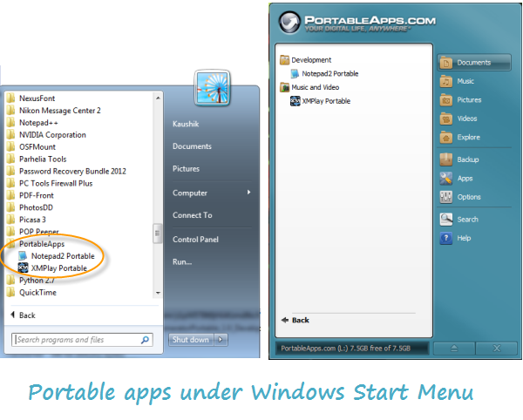Image resolution: width=523 pixels, height=420 pixels.
Task: Click the Start Menu scrollbar thumb
Action: [158, 233]
